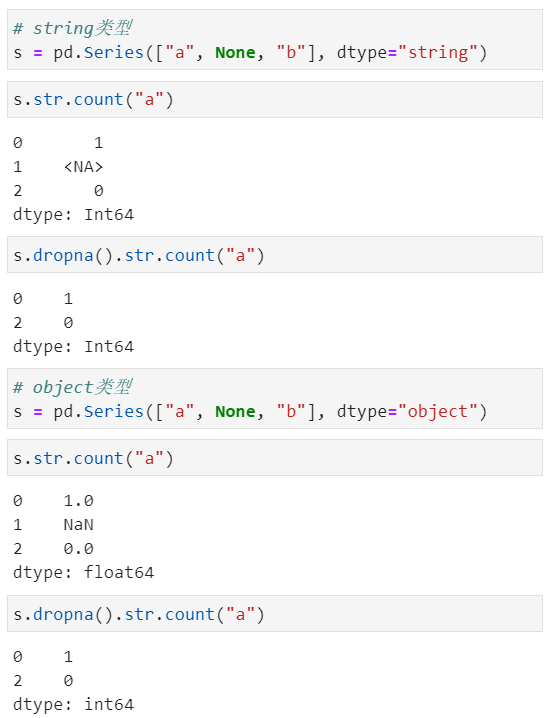Click the <NA> value in the first output
This screenshot has height=718, width=549.
(x=83, y=167)
